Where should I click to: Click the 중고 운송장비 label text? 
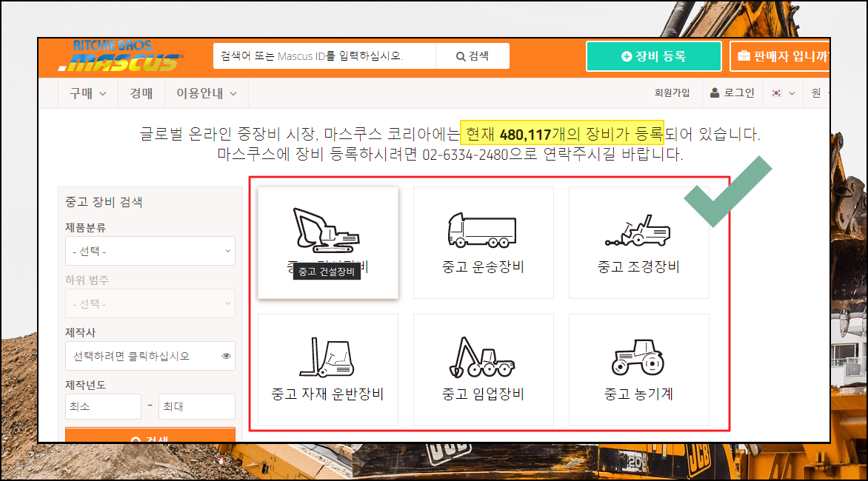[x=483, y=267]
